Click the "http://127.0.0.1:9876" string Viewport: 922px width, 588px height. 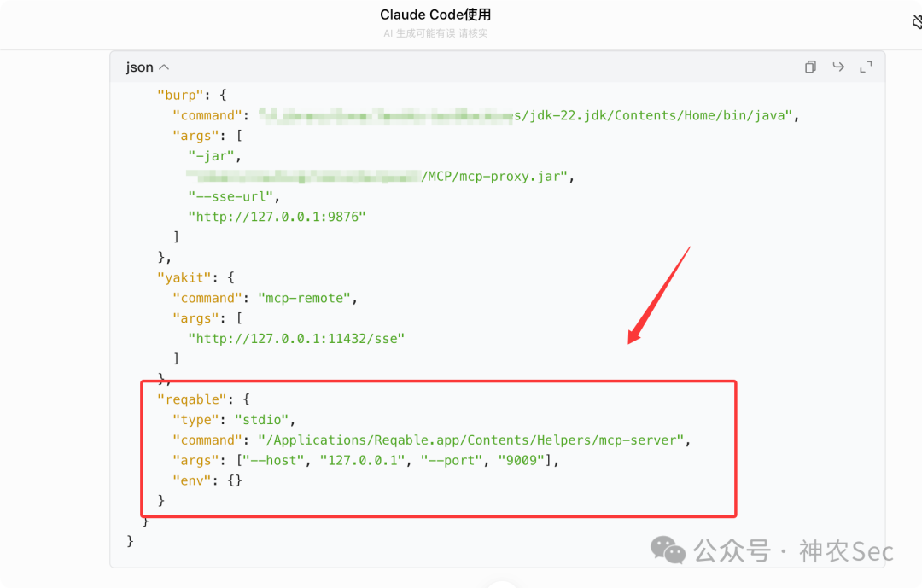(x=277, y=217)
